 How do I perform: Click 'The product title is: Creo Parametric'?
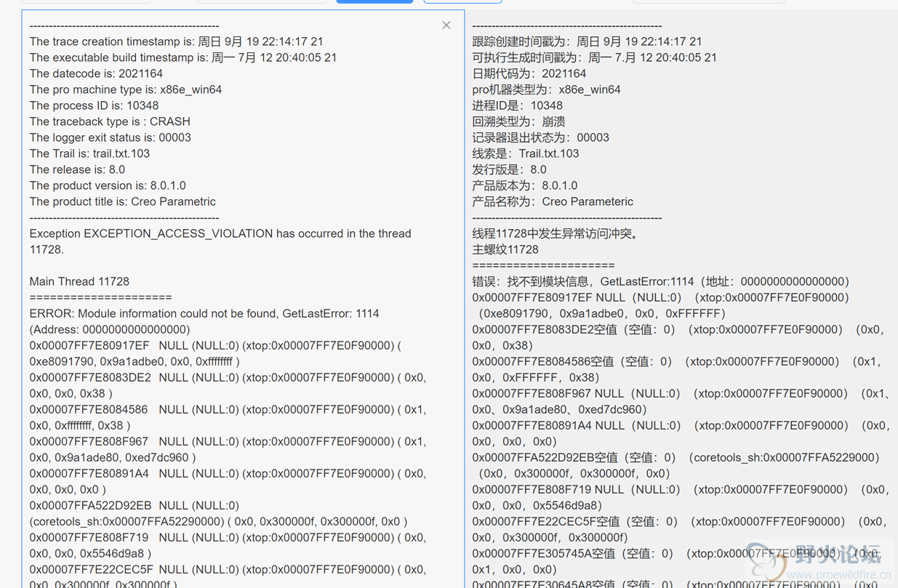click(x=122, y=201)
